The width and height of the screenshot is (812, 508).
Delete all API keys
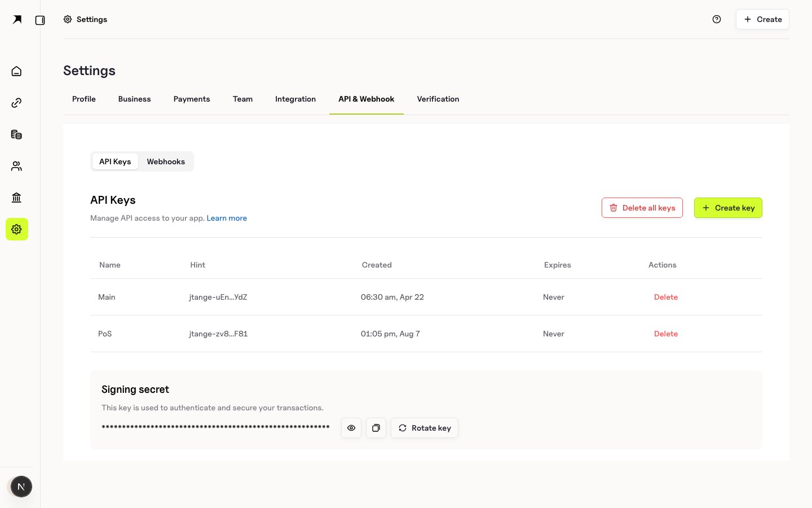(x=642, y=208)
